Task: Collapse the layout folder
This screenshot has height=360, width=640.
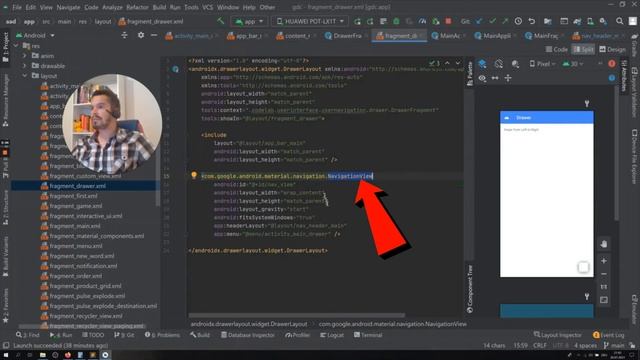Action: pyautogui.click(x=24, y=76)
